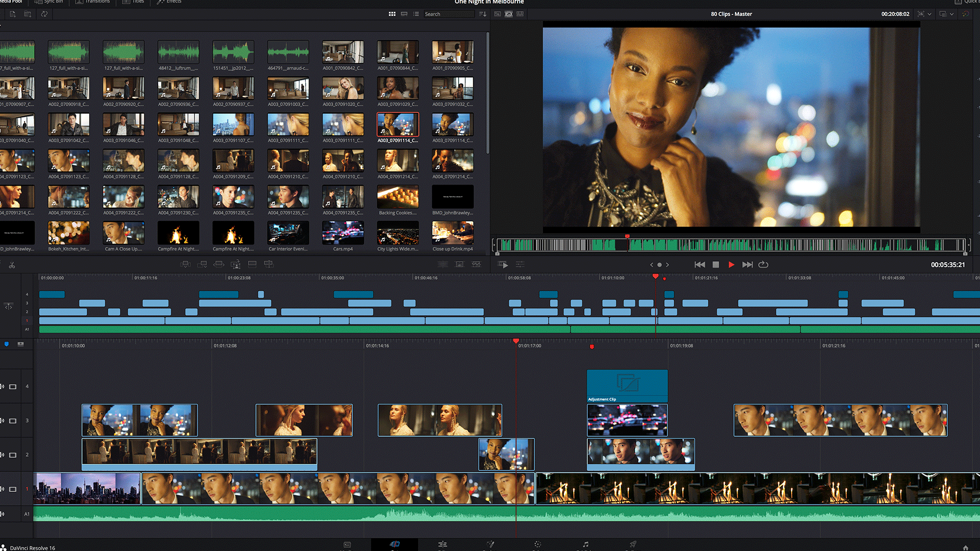Image resolution: width=980 pixels, height=551 pixels.
Task: Switch media pool to strip view
Action: [404, 14]
